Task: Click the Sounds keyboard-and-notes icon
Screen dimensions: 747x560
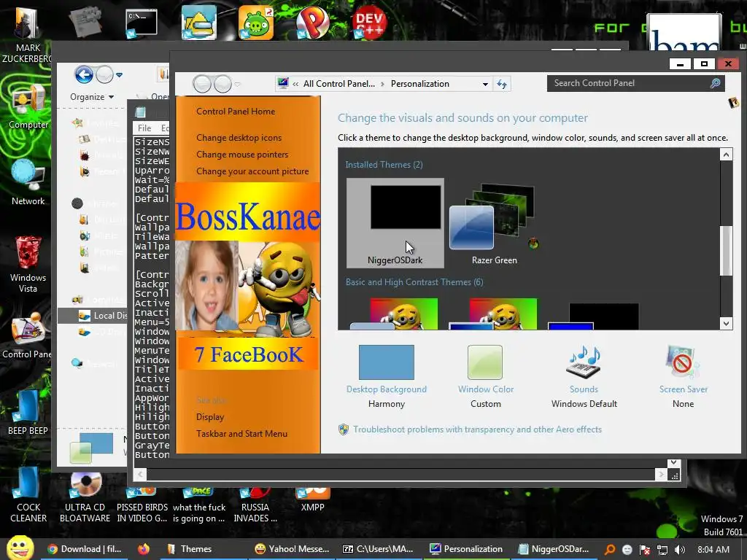Action: pyautogui.click(x=584, y=362)
